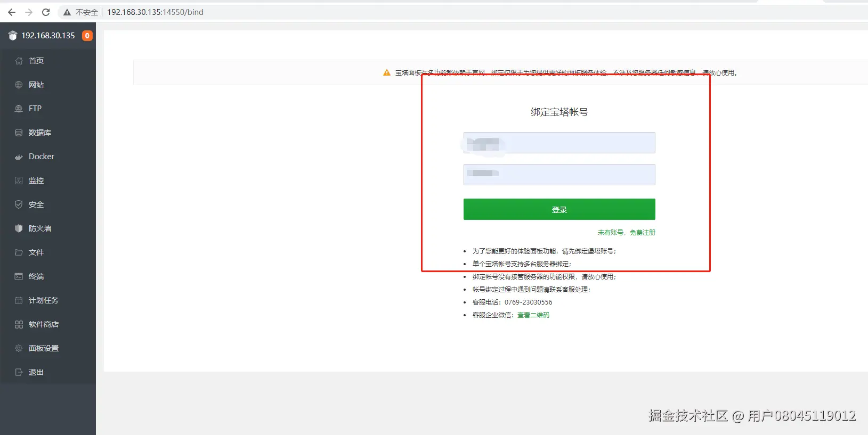The image size is (868, 435).
Task: Open the 查看二维码 link
Action: tap(533, 315)
